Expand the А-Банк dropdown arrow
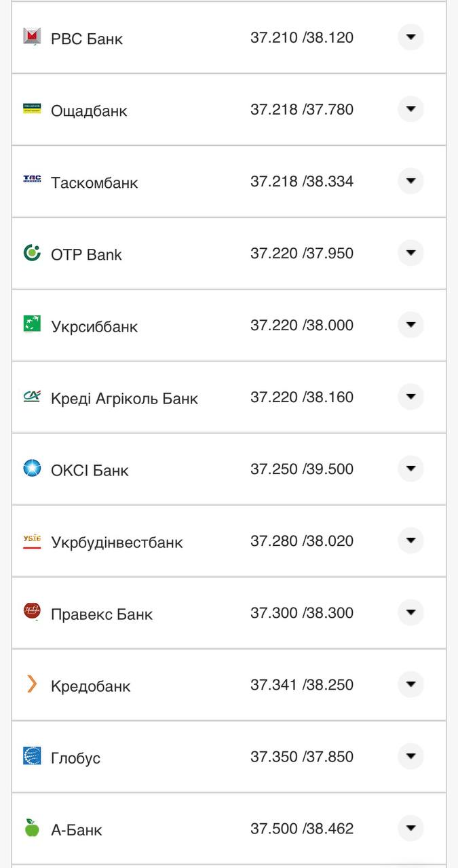458x868 pixels. click(x=411, y=828)
